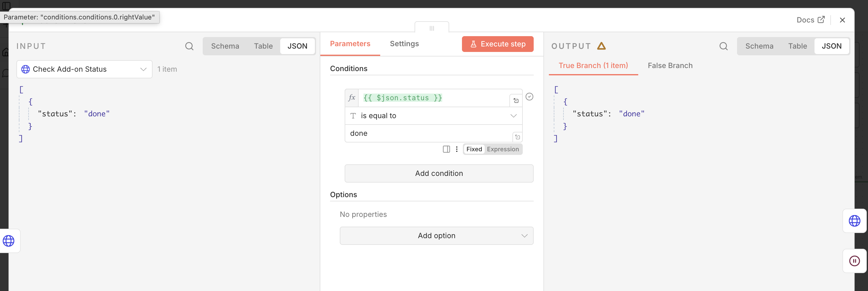The width and height of the screenshot is (868, 291).
Task: Open the 'is equal to' operator dropdown
Action: (433, 116)
